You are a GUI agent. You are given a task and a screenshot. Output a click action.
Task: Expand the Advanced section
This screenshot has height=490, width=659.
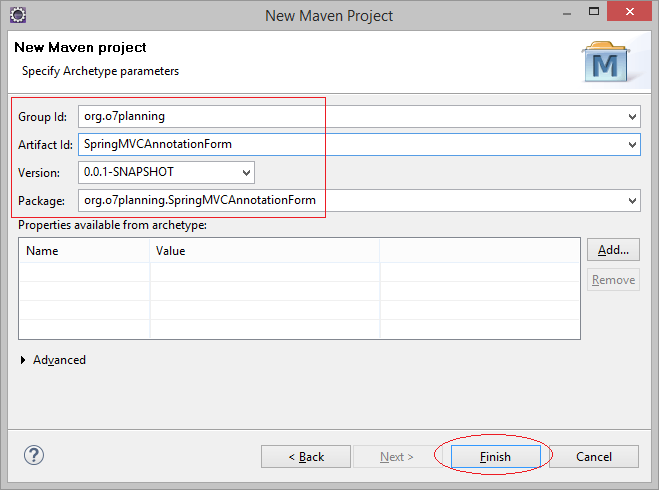(23, 360)
